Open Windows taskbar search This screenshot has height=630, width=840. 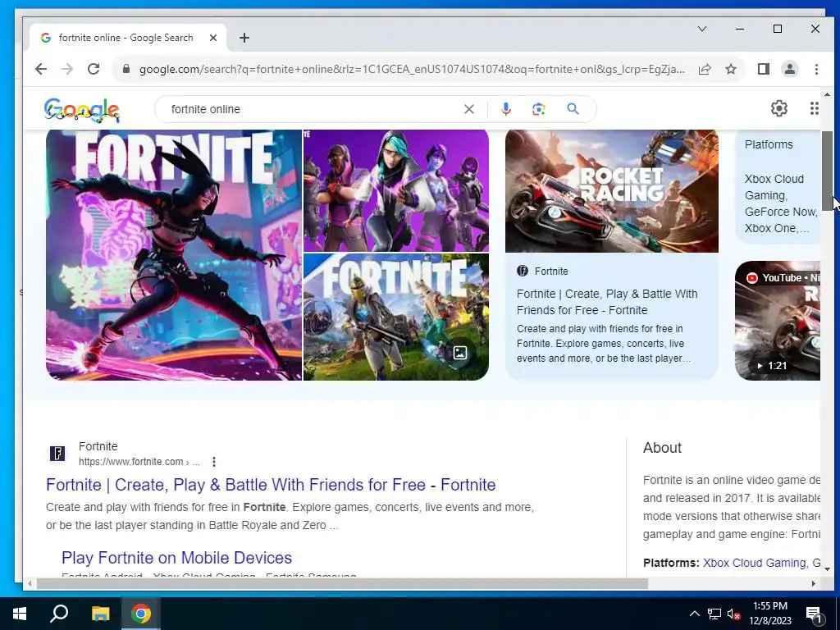(59, 614)
